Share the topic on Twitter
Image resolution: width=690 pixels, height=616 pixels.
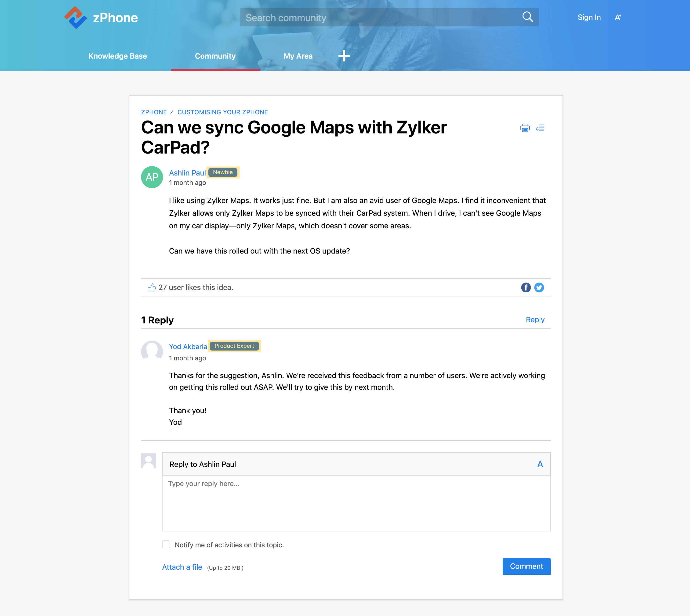pos(539,287)
